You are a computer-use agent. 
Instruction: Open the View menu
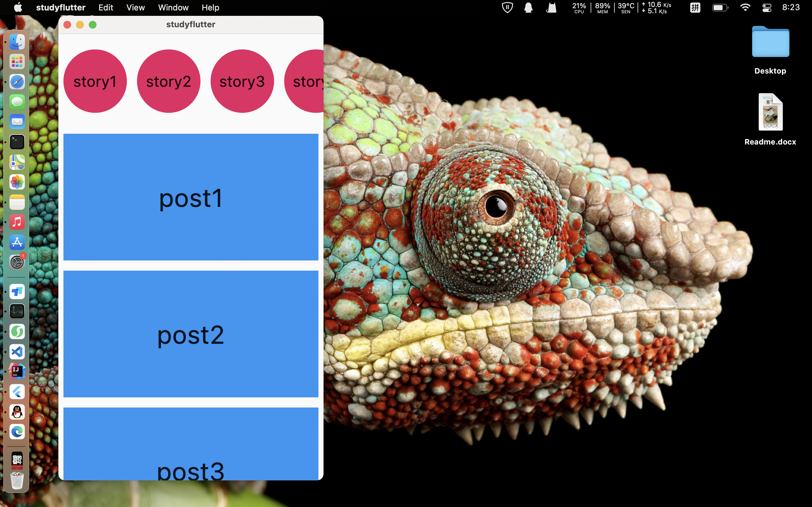[135, 7]
